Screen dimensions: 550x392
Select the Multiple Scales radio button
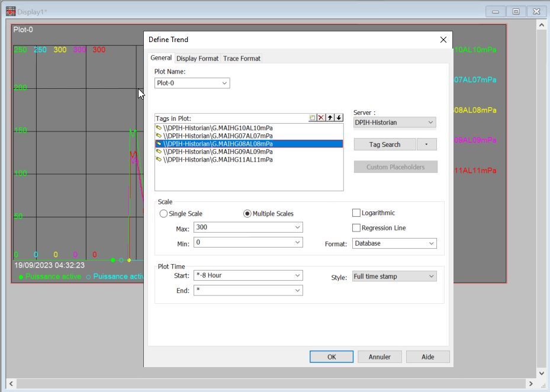(x=247, y=214)
